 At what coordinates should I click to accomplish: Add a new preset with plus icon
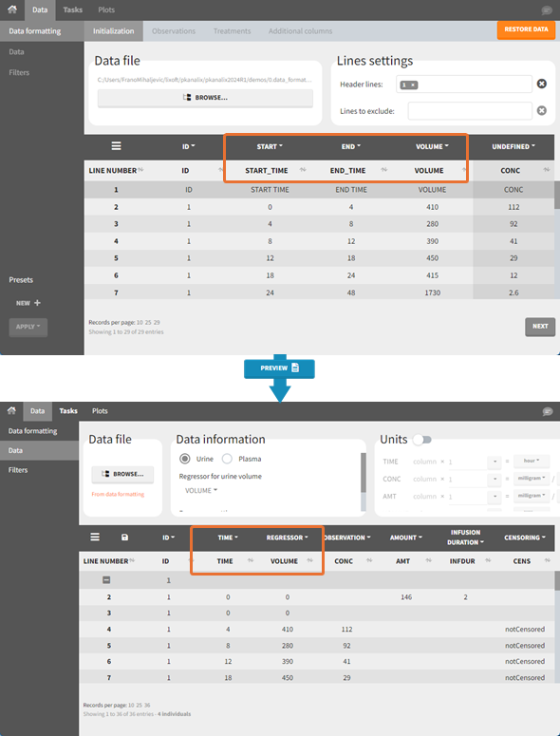pyautogui.click(x=38, y=303)
